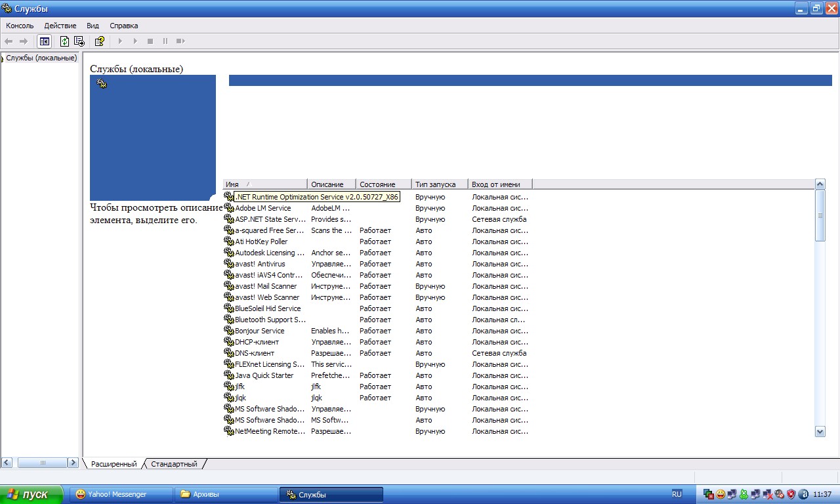Image resolution: width=840 pixels, height=504 pixels.
Task: Click 'Enables h...' description of Bonjour Service
Action: click(x=329, y=331)
